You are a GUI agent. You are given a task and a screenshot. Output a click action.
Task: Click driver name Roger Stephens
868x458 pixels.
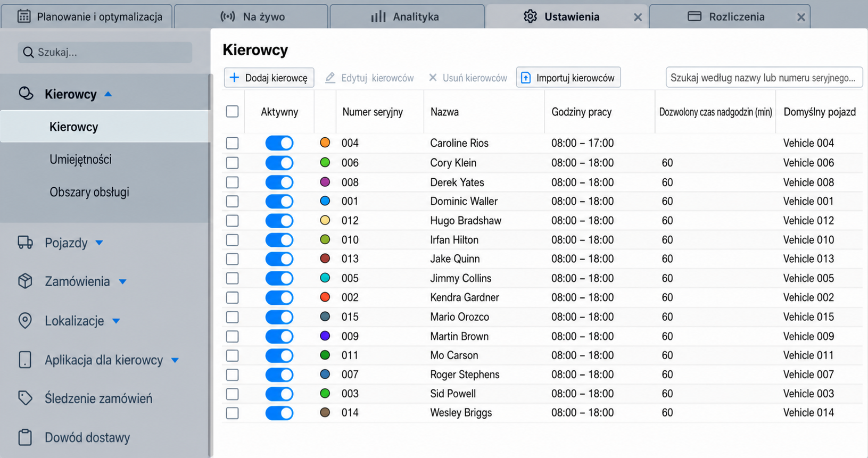click(x=465, y=374)
